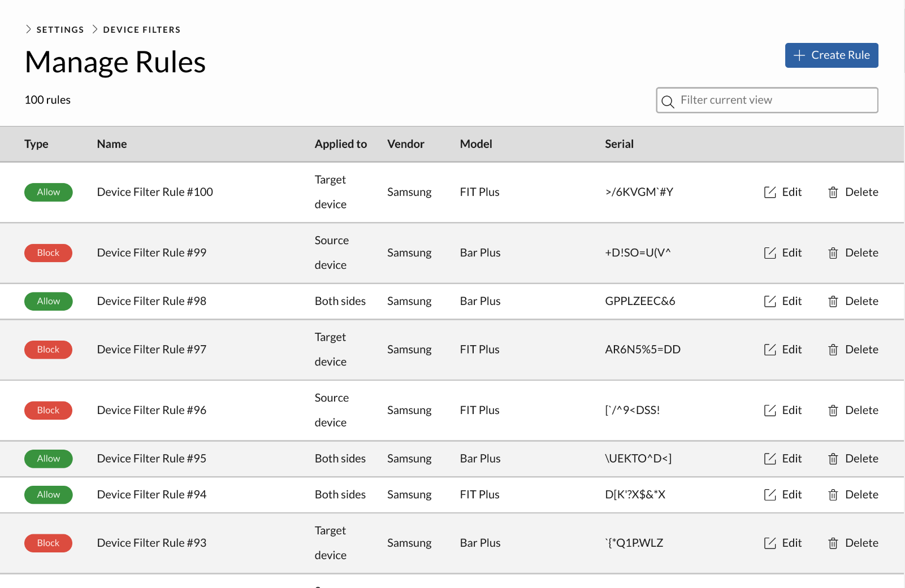Click the name Device Filter Rule #97
Viewport: 905px width, 588px height.
(x=151, y=350)
